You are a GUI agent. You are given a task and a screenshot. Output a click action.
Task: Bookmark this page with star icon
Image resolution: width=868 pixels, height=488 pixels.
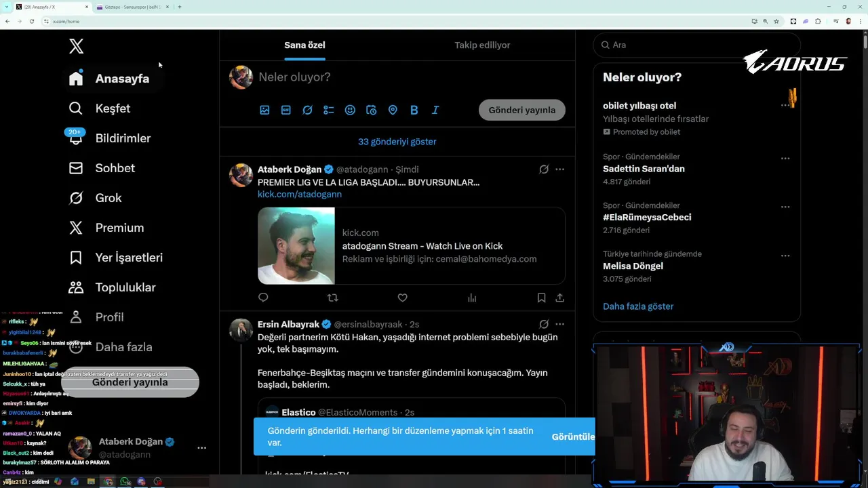tap(776, 21)
